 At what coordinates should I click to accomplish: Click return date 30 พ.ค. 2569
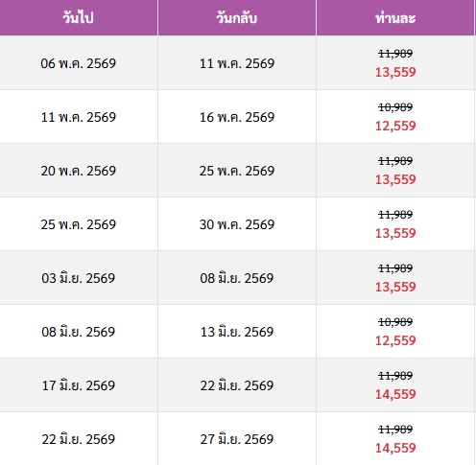[237, 224]
